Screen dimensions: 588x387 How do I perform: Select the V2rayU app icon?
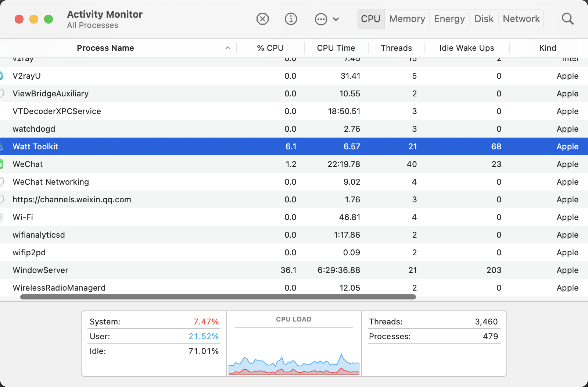1,76
